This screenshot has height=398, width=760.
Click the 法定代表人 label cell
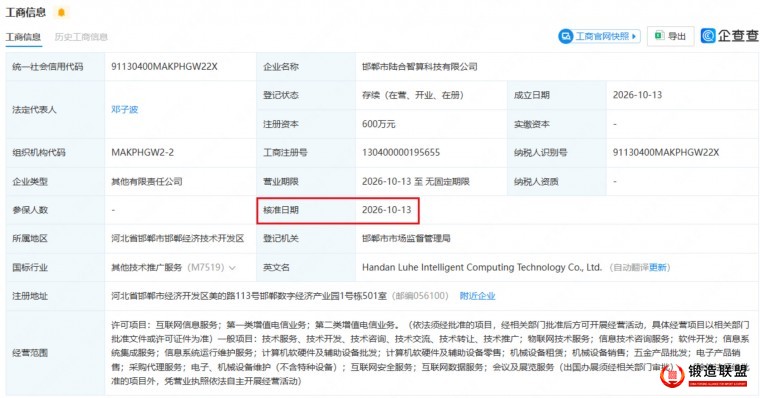click(55, 110)
